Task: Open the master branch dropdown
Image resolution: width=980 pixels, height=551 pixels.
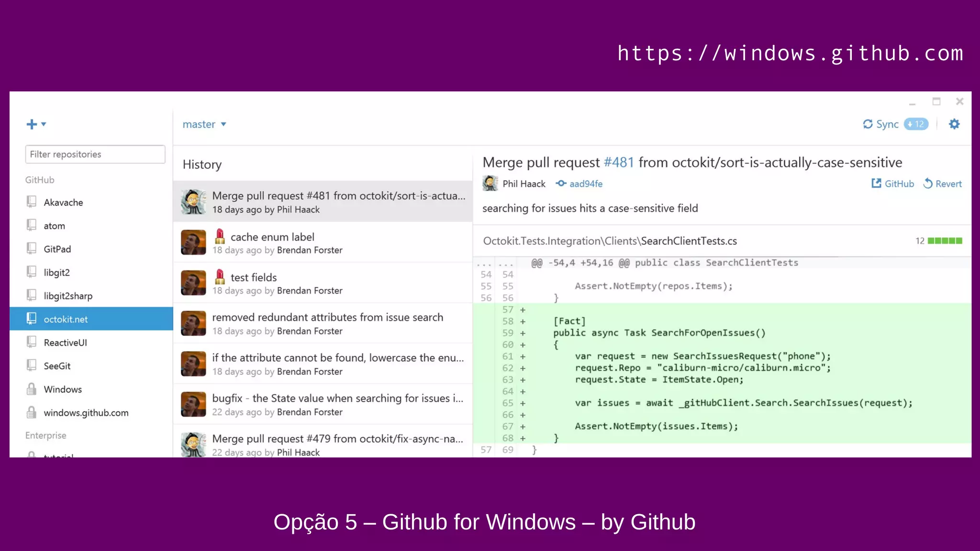Action: [x=204, y=124]
